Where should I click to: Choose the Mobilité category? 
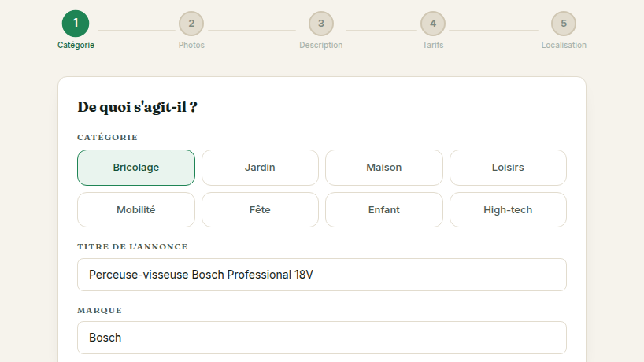[136, 210]
